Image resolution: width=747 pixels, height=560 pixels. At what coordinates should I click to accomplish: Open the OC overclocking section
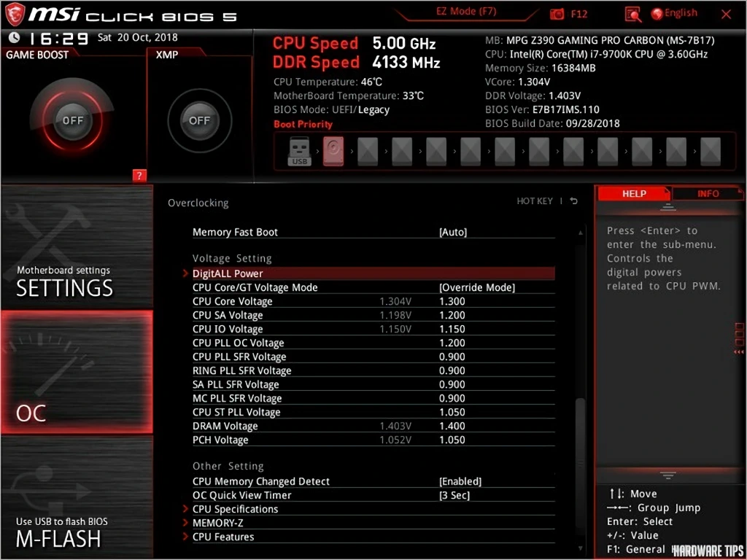click(x=77, y=372)
